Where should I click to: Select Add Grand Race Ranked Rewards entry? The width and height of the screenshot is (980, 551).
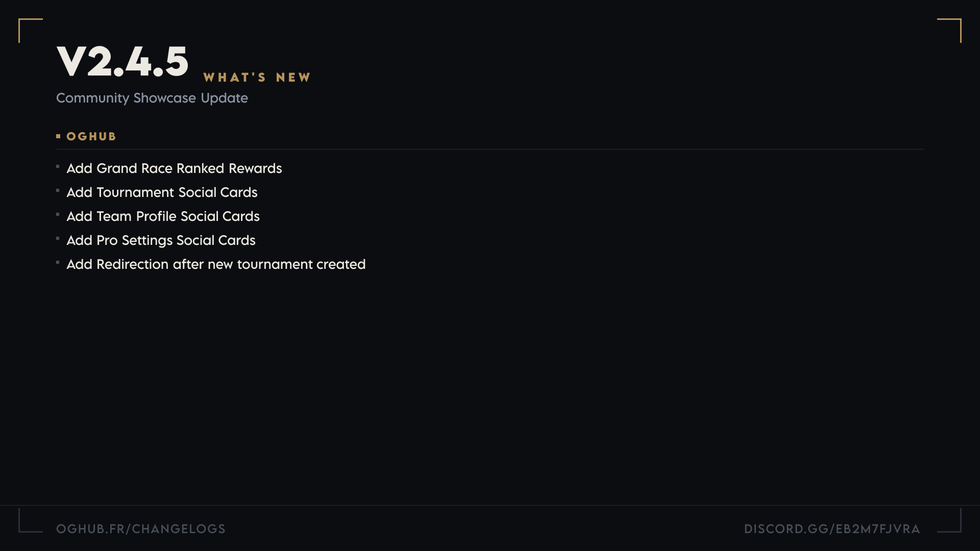coord(174,168)
